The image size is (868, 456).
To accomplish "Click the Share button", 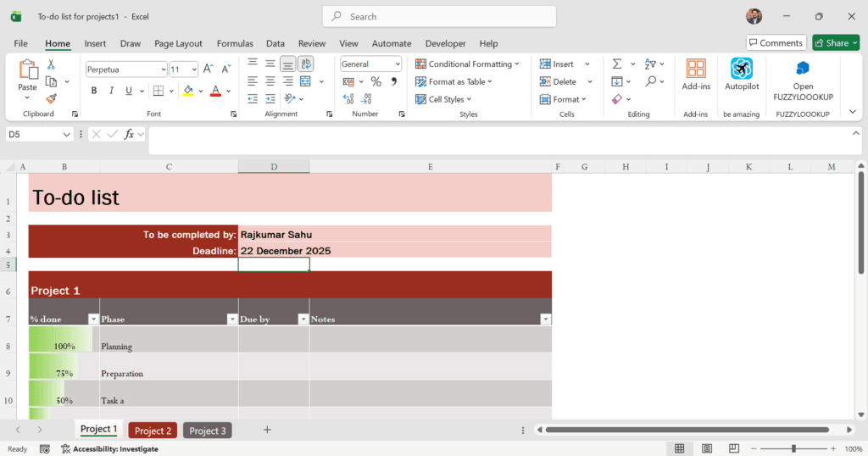I will point(836,42).
